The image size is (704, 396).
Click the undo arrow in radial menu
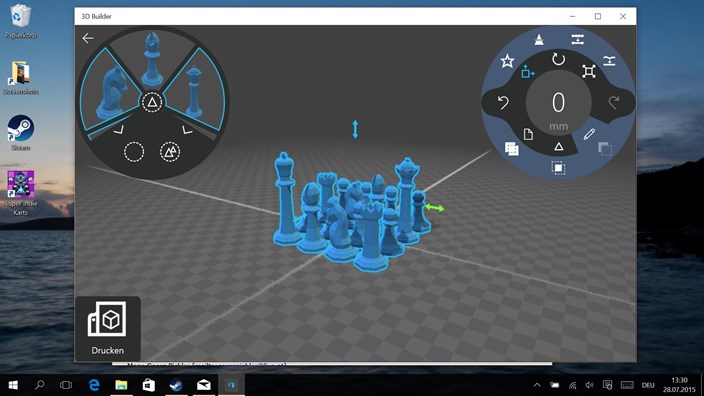(x=503, y=103)
